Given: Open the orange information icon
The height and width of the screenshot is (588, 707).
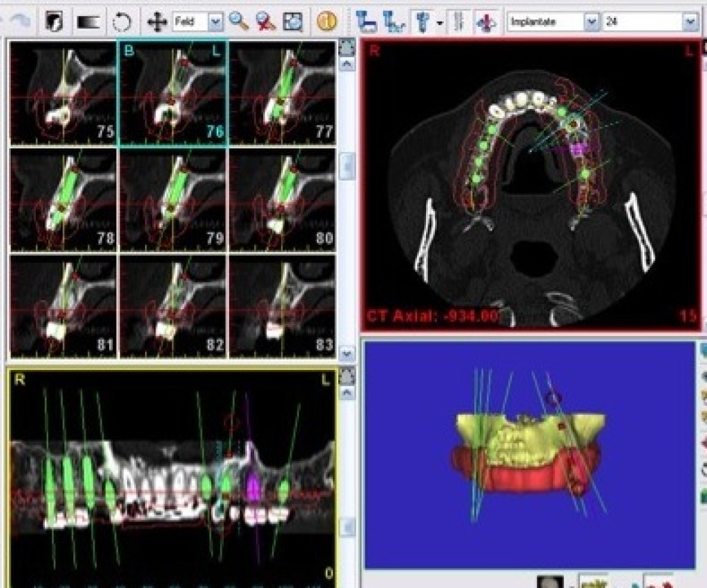Looking at the screenshot, I should (x=327, y=21).
